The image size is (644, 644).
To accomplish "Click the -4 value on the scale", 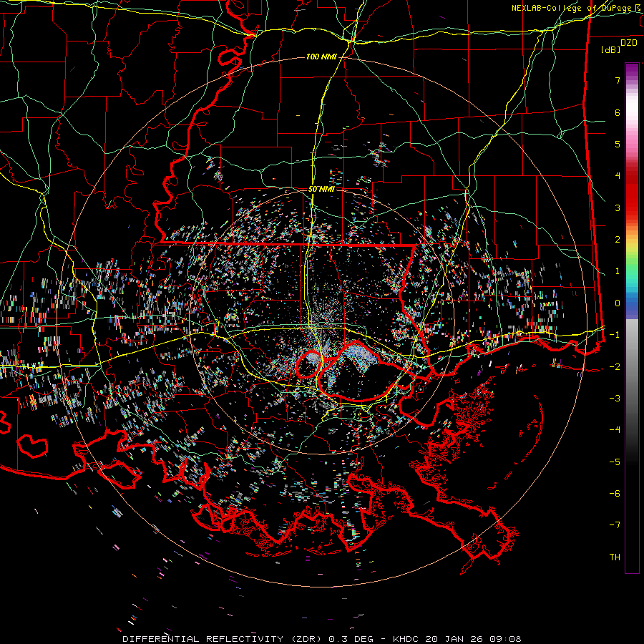I will coord(615,430).
